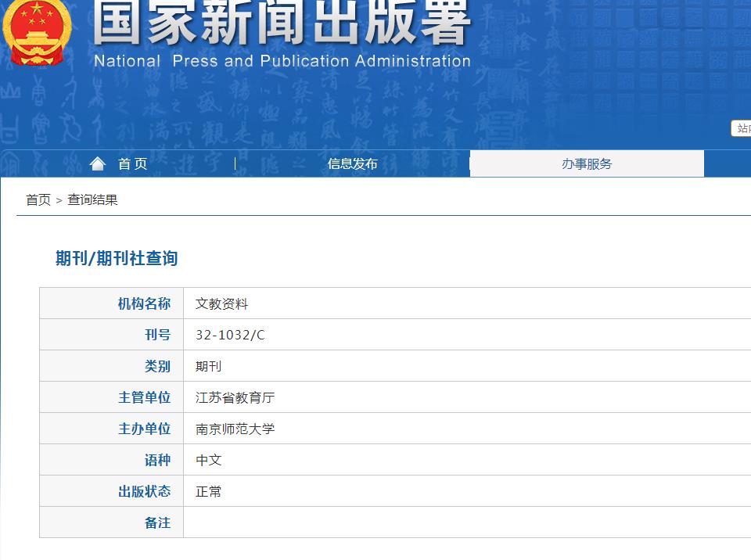The width and height of the screenshot is (751, 560).
Task: Select the 语种 value 中文
Action: coord(209,460)
